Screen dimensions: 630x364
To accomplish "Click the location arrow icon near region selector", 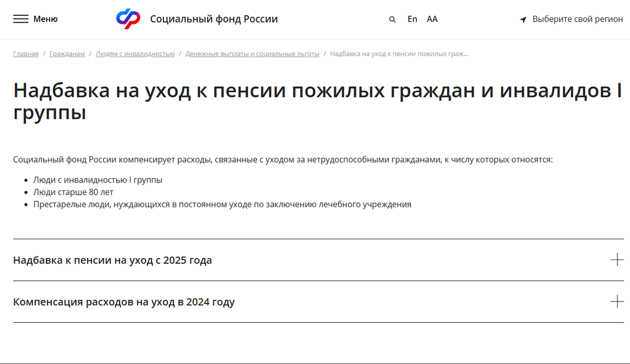I will point(523,19).
